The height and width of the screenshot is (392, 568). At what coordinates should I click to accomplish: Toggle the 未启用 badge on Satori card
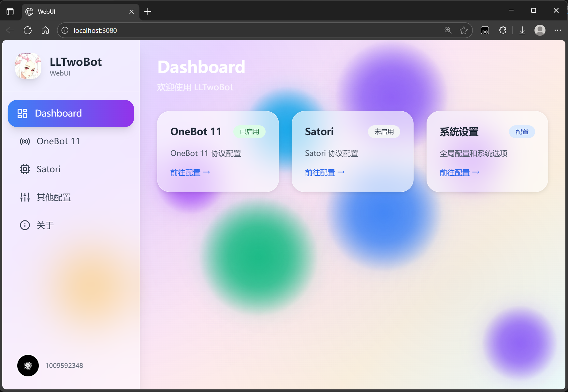pos(384,132)
